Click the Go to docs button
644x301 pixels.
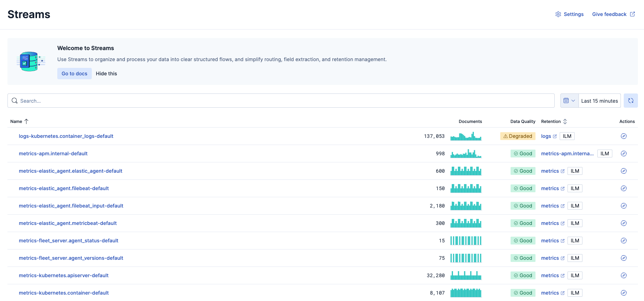coord(74,74)
